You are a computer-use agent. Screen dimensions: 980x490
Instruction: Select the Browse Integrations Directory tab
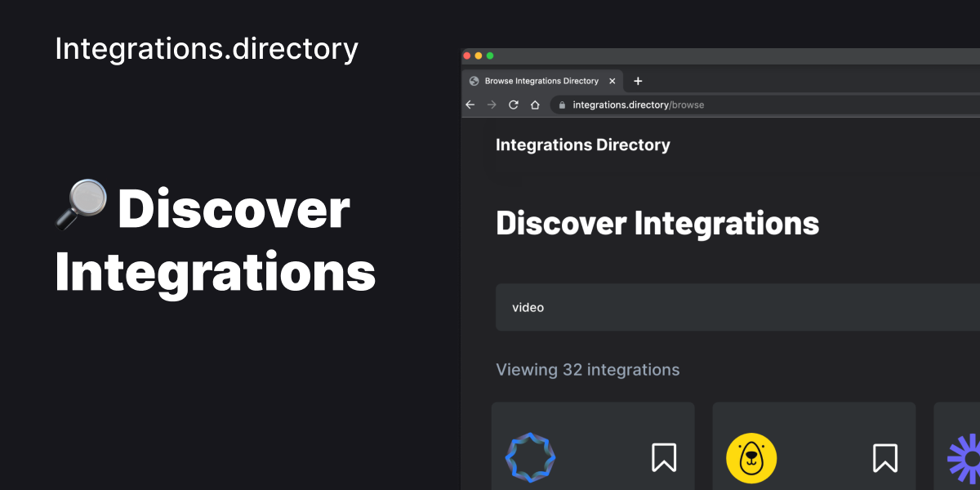click(541, 81)
